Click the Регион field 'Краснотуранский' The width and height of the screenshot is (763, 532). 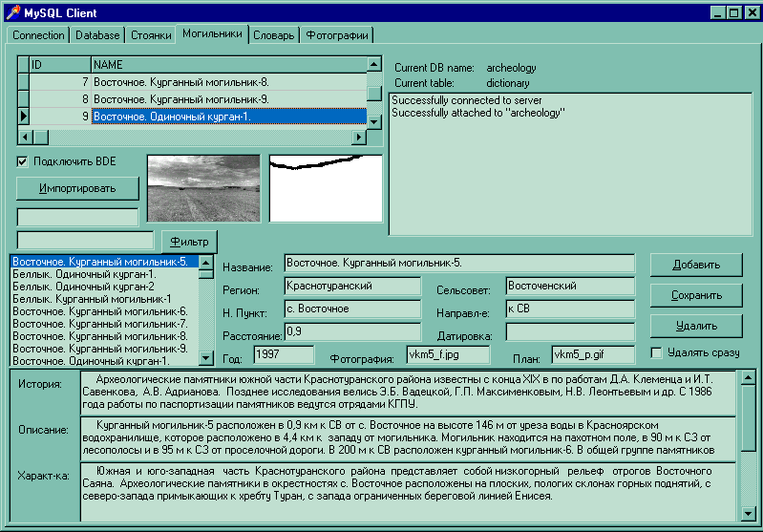(352, 287)
